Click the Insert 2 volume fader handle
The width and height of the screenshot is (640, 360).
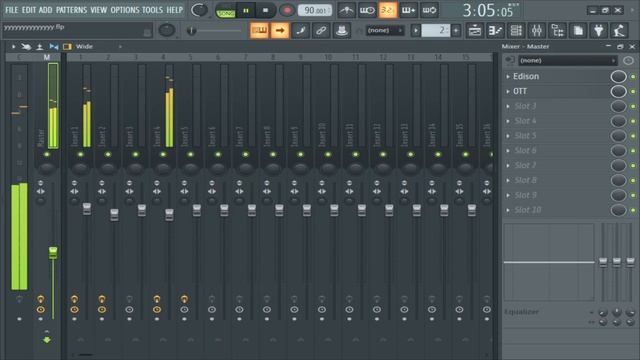click(114, 215)
